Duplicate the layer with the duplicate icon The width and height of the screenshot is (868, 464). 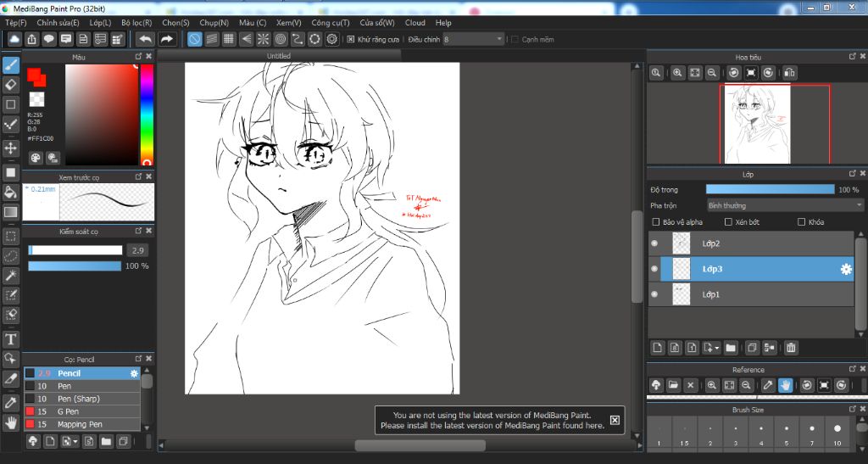point(751,348)
